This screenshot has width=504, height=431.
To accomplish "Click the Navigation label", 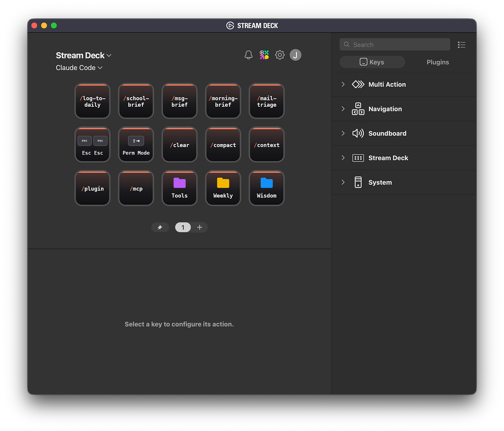I will point(385,109).
